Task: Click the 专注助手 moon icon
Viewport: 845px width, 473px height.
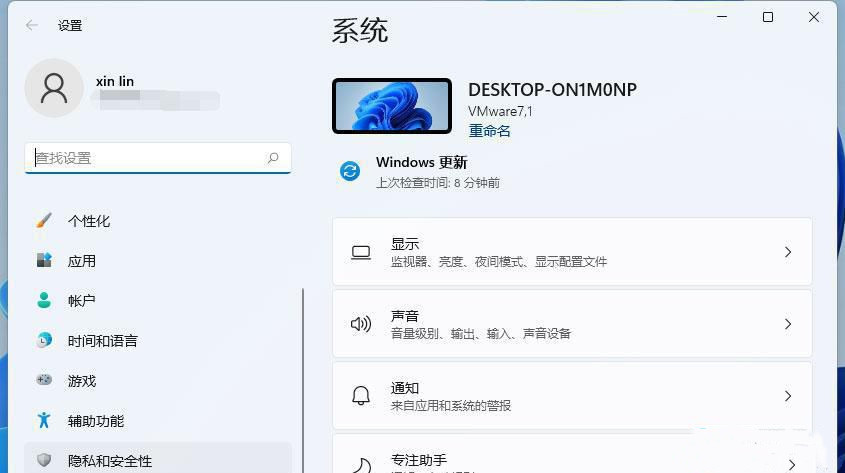Action: 361,465
